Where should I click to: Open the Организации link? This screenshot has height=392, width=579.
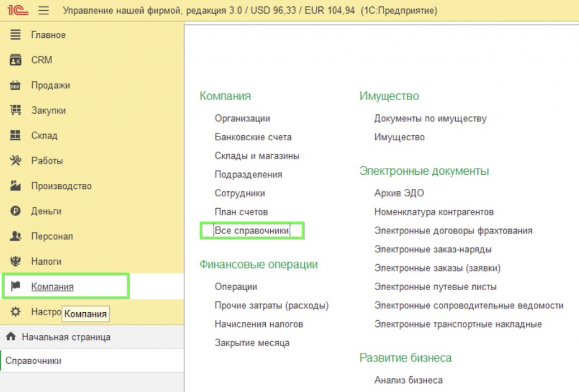(242, 118)
